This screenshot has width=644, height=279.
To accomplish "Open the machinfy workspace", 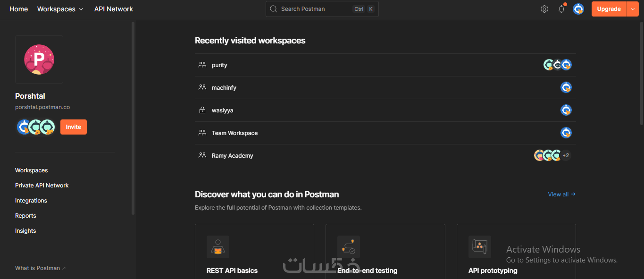I will [x=224, y=88].
